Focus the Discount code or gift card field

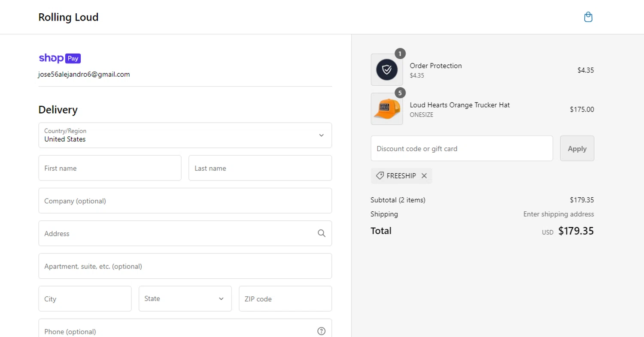[x=462, y=148]
